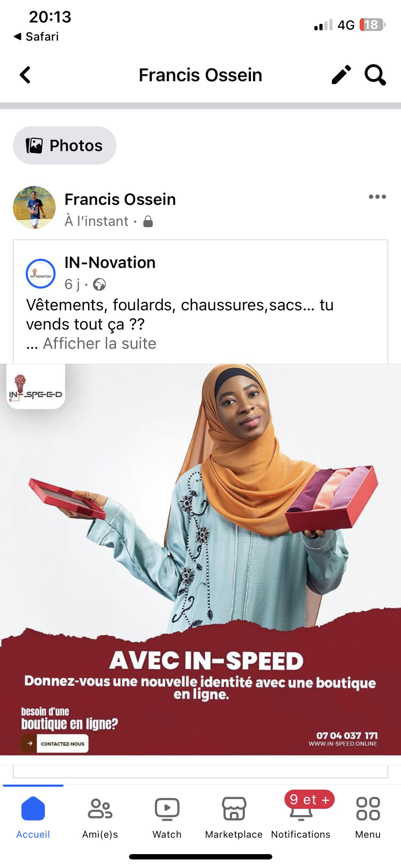Viewport: 401px width, 868px height.
Task: Tap Francis Ossein profile picture
Action: tap(34, 207)
